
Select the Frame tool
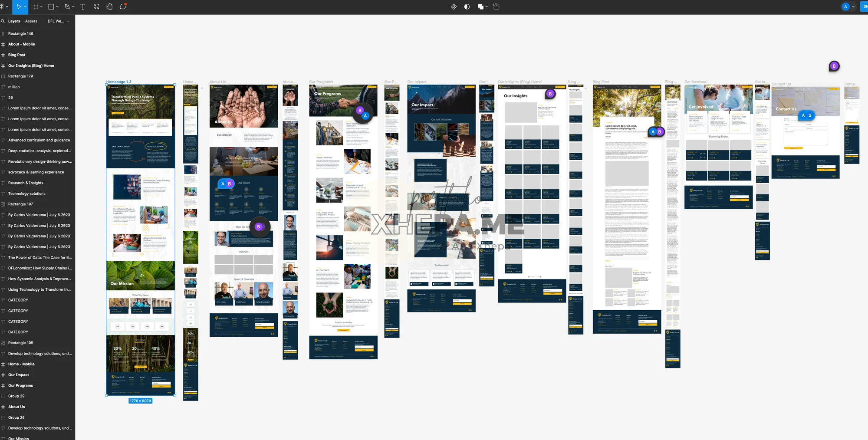36,7
